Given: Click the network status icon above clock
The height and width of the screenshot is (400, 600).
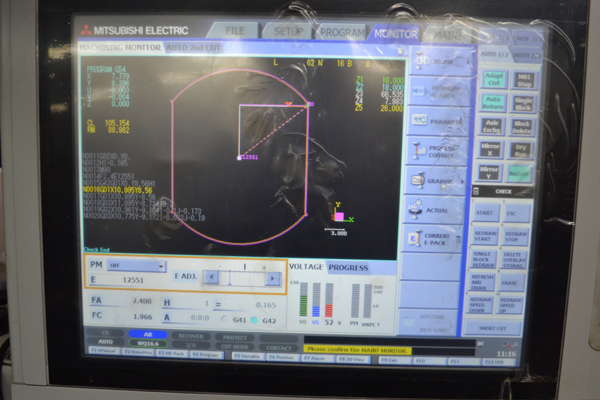Looking at the screenshot, I should click(x=509, y=344).
